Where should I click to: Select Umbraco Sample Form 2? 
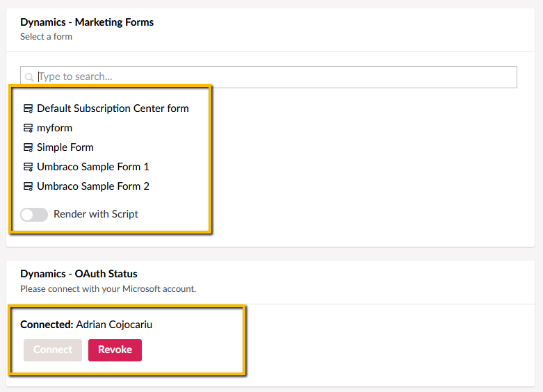[93, 186]
